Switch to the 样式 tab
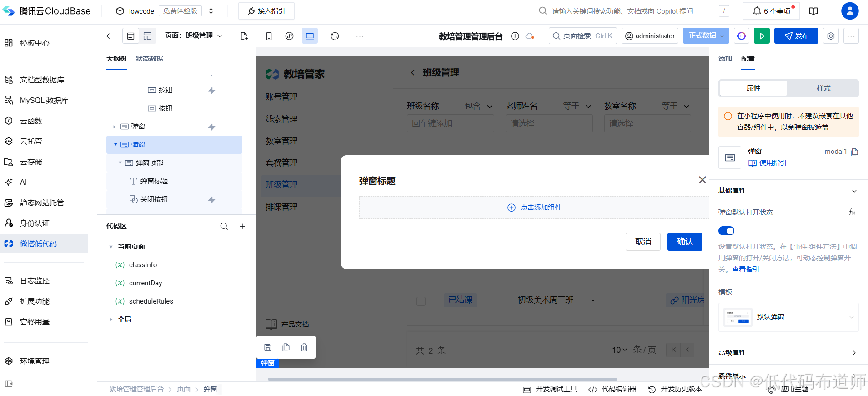 click(823, 88)
